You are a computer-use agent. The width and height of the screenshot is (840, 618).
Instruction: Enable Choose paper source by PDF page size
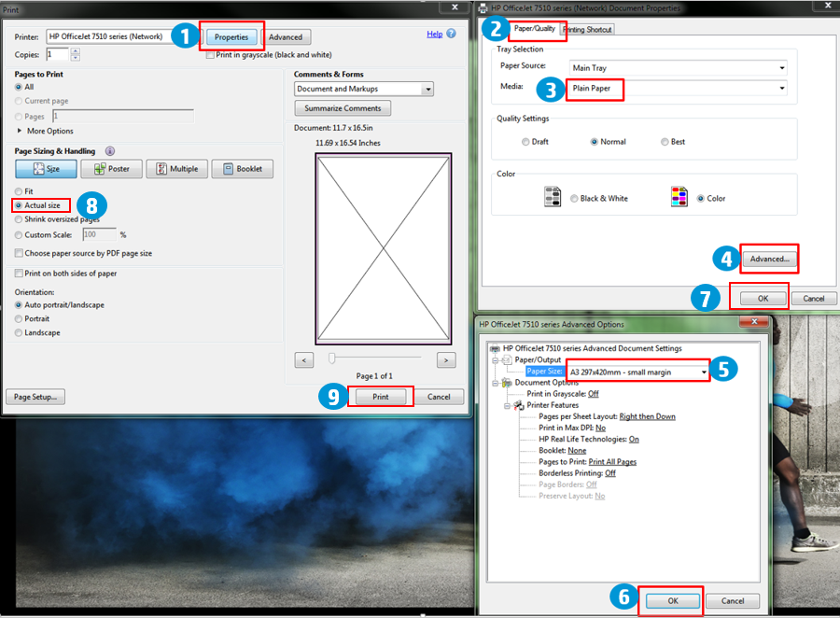(x=19, y=253)
